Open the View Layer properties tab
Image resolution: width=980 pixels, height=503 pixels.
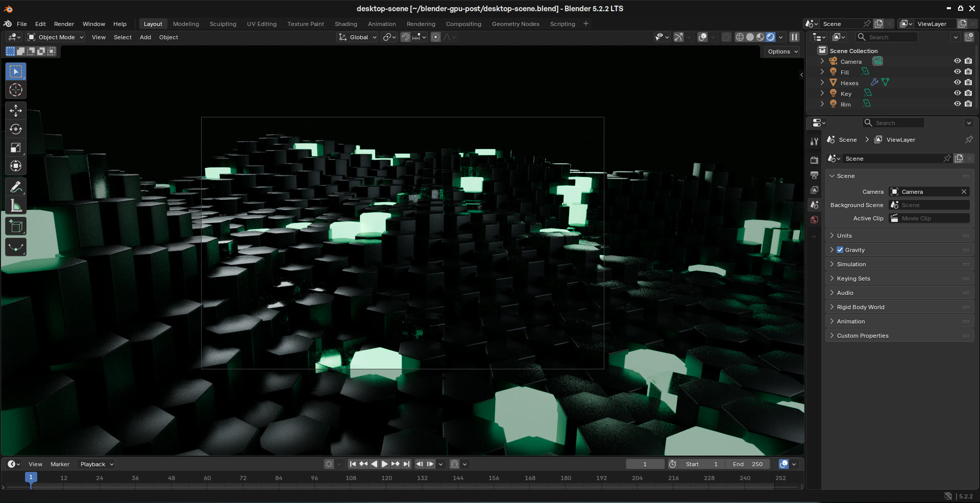[x=814, y=190]
